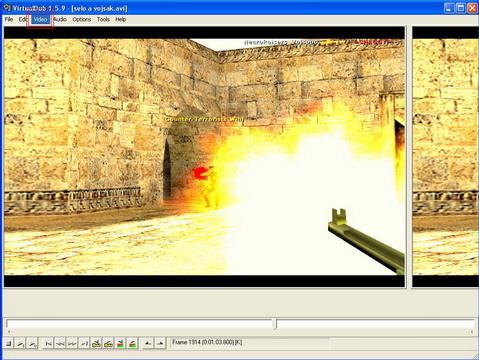
Task: Seek to previous scene change
Action: click(120, 343)
